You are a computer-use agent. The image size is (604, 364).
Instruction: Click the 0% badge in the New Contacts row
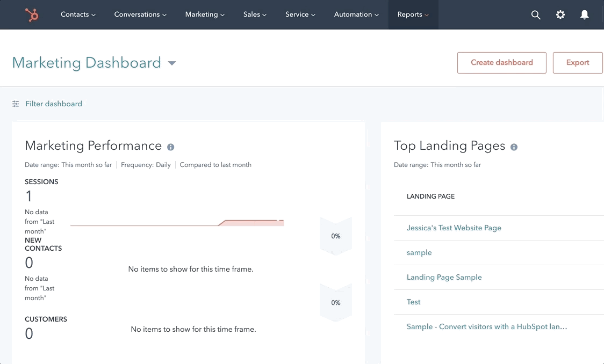[335, 303]
